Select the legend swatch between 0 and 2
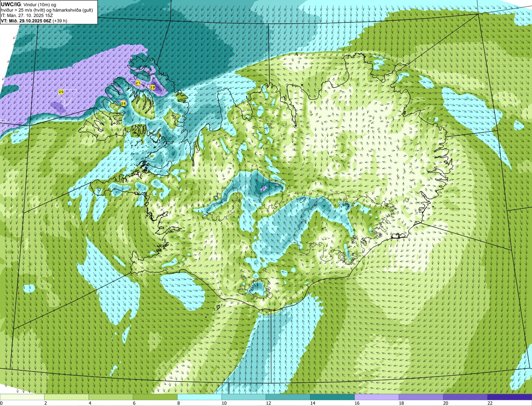 click(x=22, y=397)
